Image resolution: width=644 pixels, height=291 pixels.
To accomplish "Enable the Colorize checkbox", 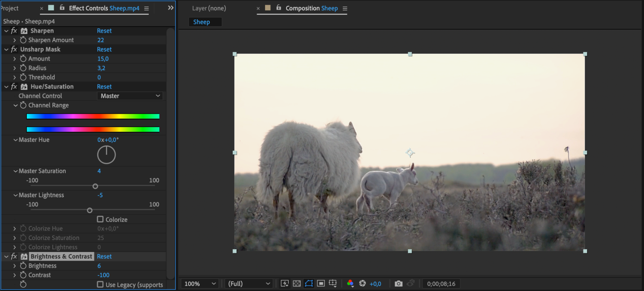I will (x=100, y=219).
